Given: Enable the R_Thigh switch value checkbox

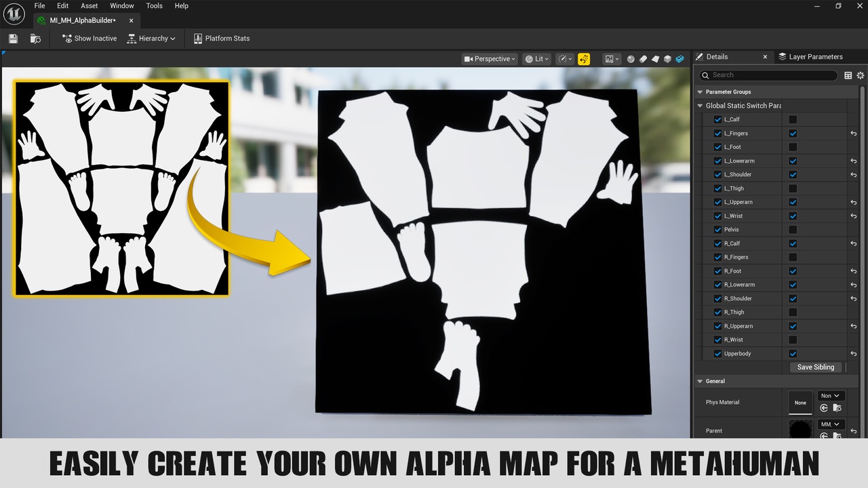Looking at the screenshot, I should tap(793, 312).
